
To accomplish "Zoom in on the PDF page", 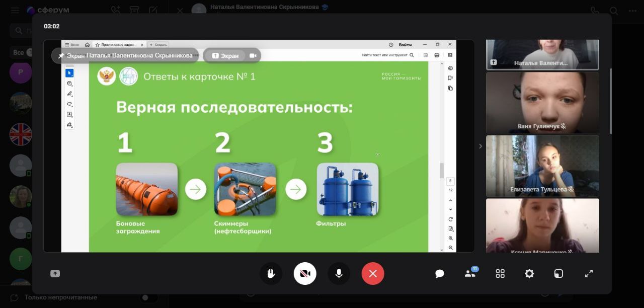I will pyautogui.click(x=450, y=238).
